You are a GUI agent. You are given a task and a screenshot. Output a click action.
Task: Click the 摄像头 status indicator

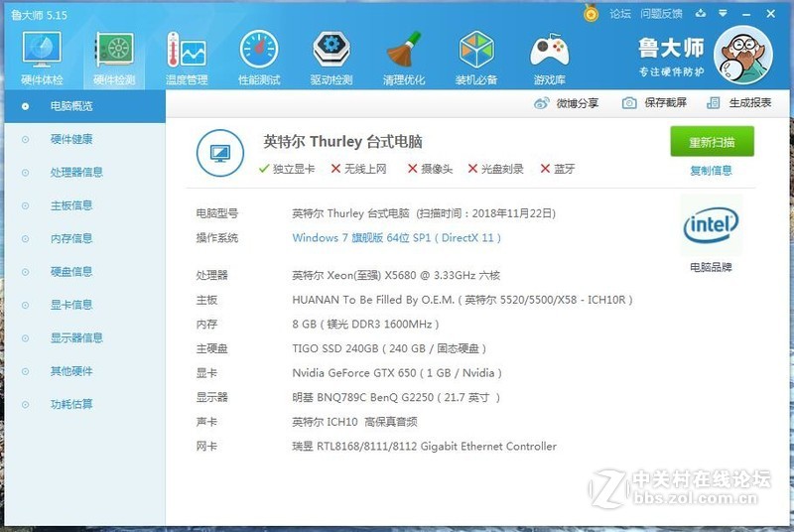pyautogui.click(x=430, y=169)
